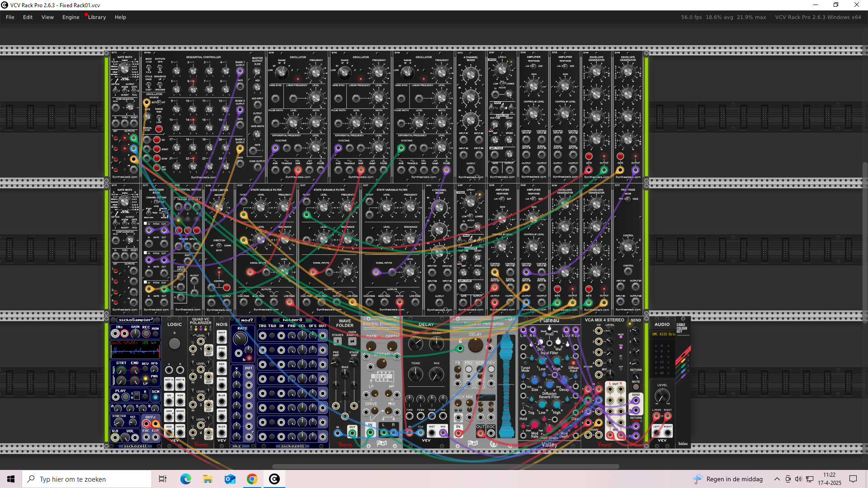Toggle sickoSampler REC button

pos(146,334)
